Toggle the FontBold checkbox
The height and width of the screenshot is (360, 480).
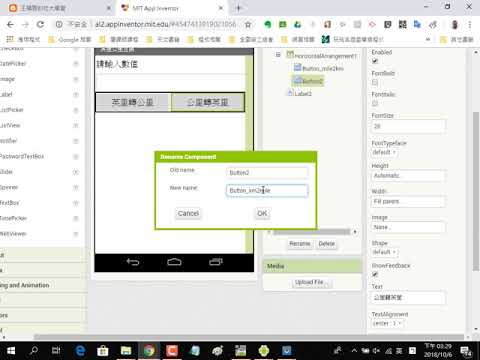pos(375,82)
